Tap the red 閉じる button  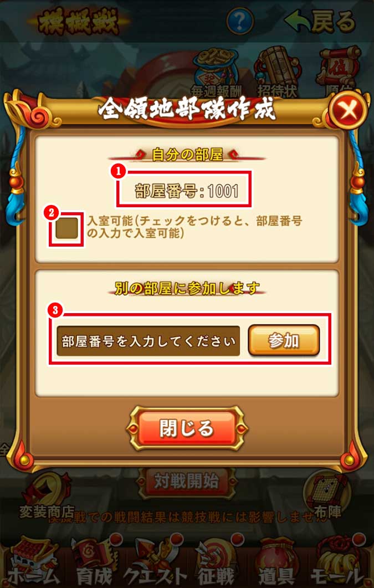coord(187,429)
